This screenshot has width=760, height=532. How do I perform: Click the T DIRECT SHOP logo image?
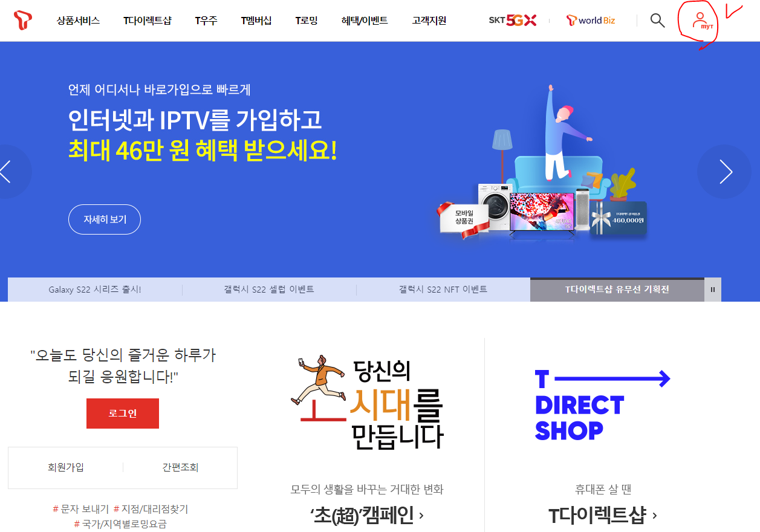603,405
